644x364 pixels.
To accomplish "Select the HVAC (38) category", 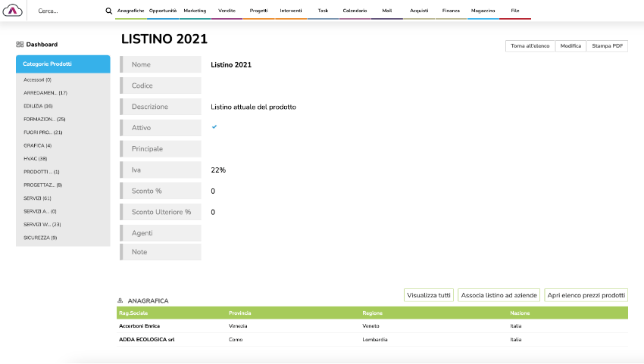I will coord(36,158).
